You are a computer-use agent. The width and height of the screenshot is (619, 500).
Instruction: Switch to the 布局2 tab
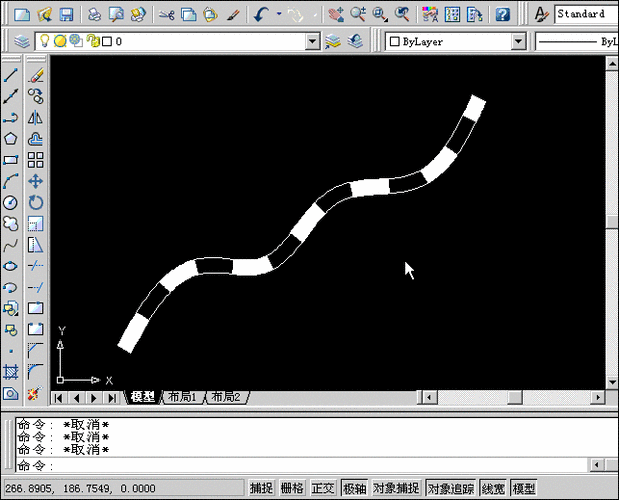coord(226,397)
